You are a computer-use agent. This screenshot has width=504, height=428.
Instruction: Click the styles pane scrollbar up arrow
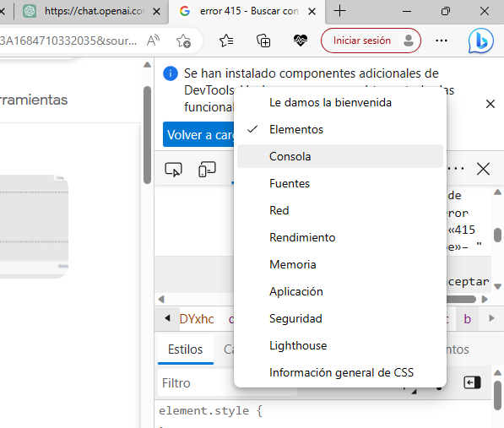pyautogui.click(x=497, y=373)
